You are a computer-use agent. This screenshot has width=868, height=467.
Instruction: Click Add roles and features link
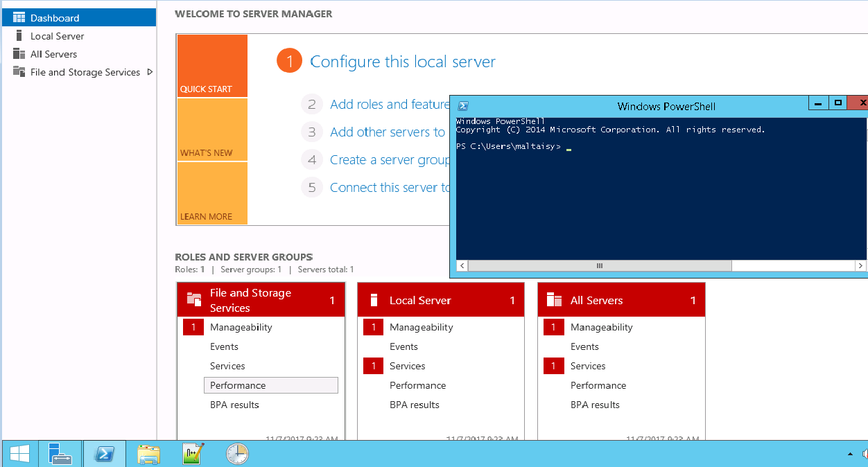(390, 105)
